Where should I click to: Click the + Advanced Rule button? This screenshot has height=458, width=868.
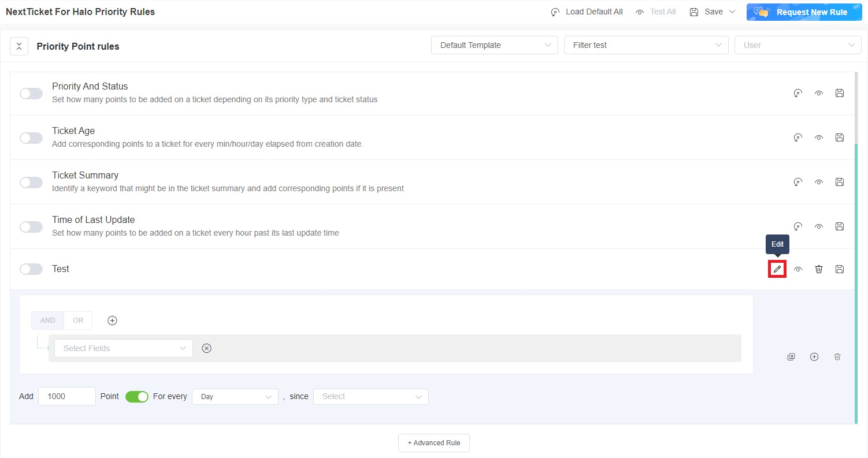pyautogui.click(x=433, y=443)
